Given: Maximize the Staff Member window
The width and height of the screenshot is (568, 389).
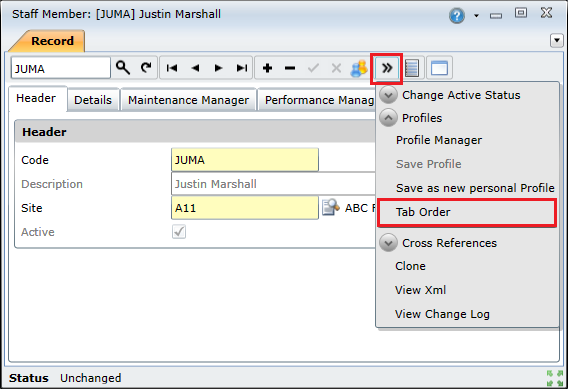Looking at the screenshot, I should coord(521,13).
